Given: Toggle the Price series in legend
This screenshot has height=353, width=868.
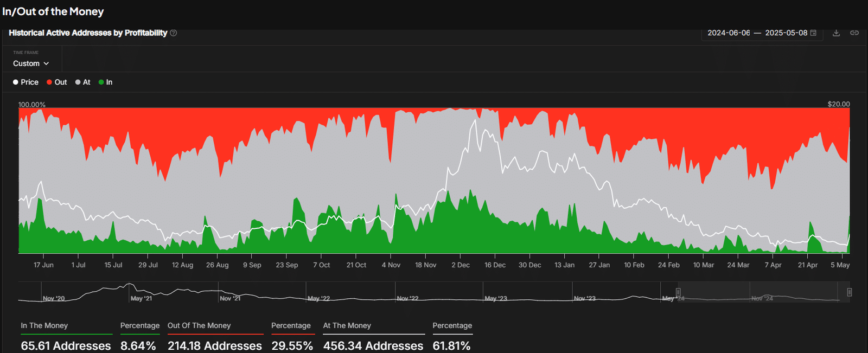Looking at the screenshot, I should [x=25, y=82].
